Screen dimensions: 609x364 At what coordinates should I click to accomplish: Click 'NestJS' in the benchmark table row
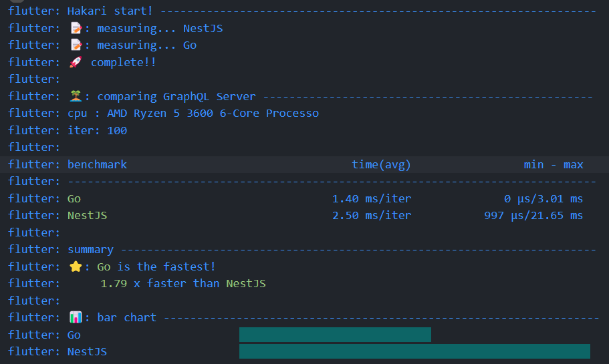87,215
